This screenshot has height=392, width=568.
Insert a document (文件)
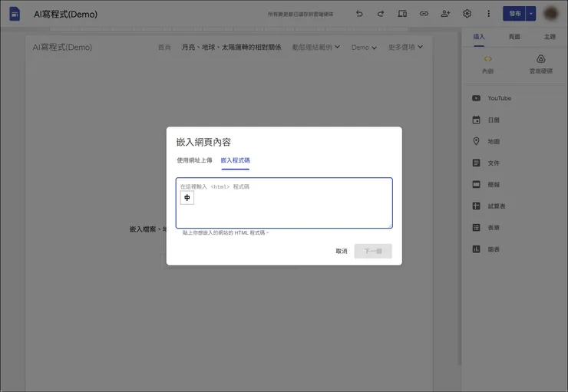[x=486, y=163]
